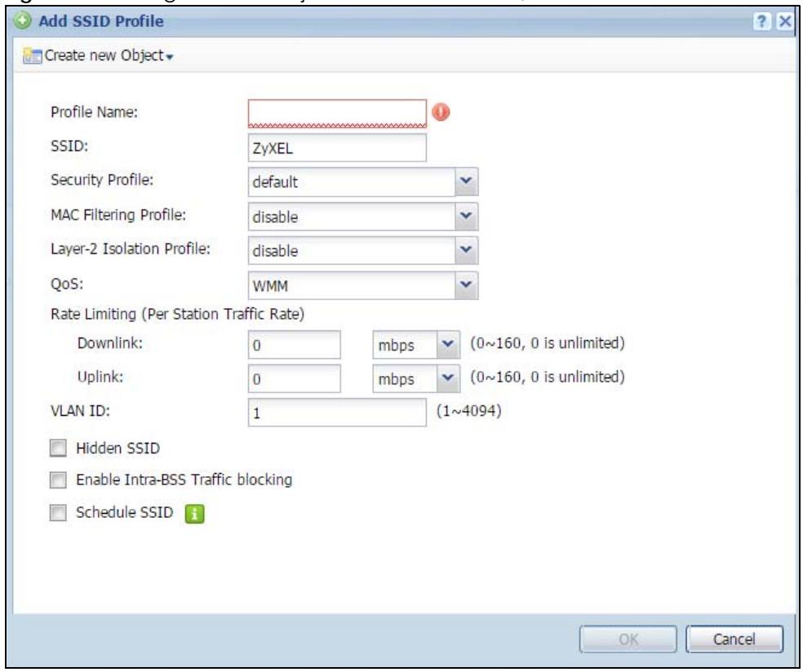This screenshot has height=672, width=803.
Task: Click the 'QoS:' label
Action: pos(67,284)
